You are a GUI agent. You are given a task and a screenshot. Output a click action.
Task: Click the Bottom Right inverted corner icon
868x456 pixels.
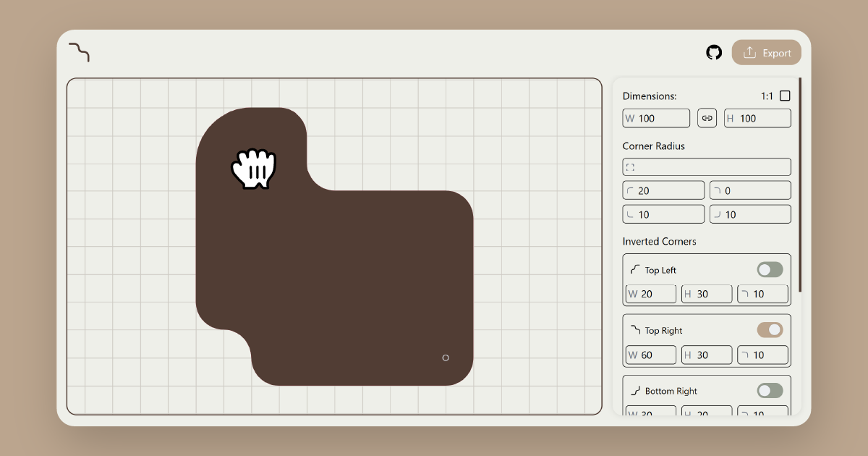[636, 390]
